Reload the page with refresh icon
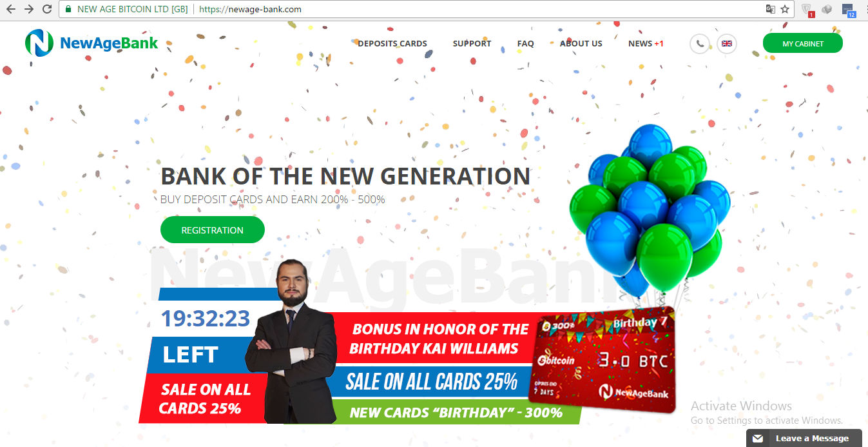Screen dimensions: 868x447 [x=47, y=9]
